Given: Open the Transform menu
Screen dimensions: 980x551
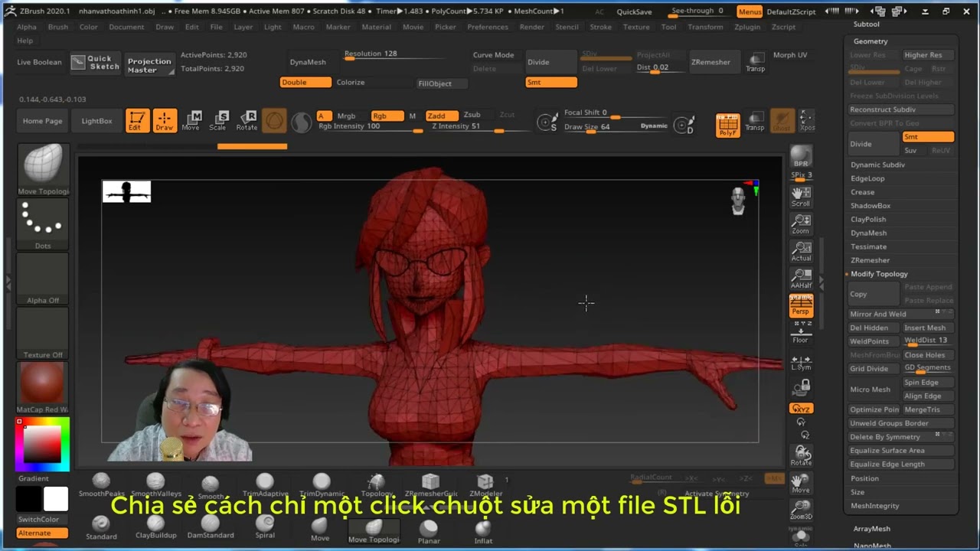Looking at the screenshot, I should point(705,27).
